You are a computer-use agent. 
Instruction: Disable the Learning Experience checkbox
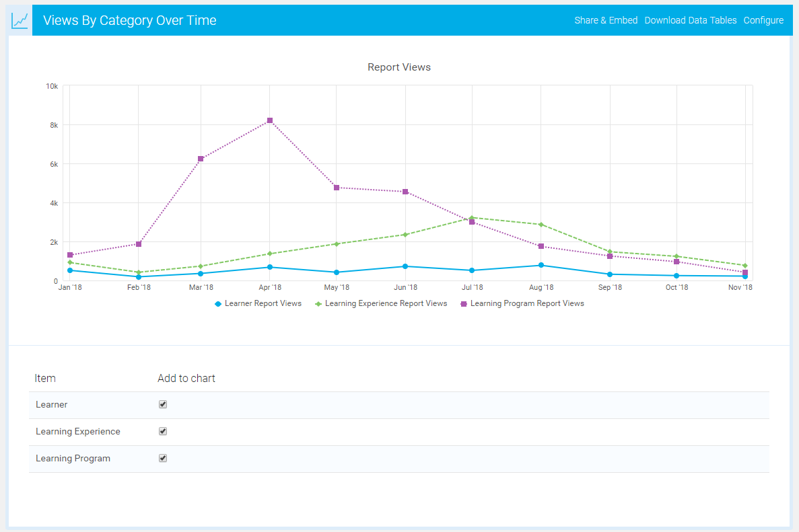[163, 431]
